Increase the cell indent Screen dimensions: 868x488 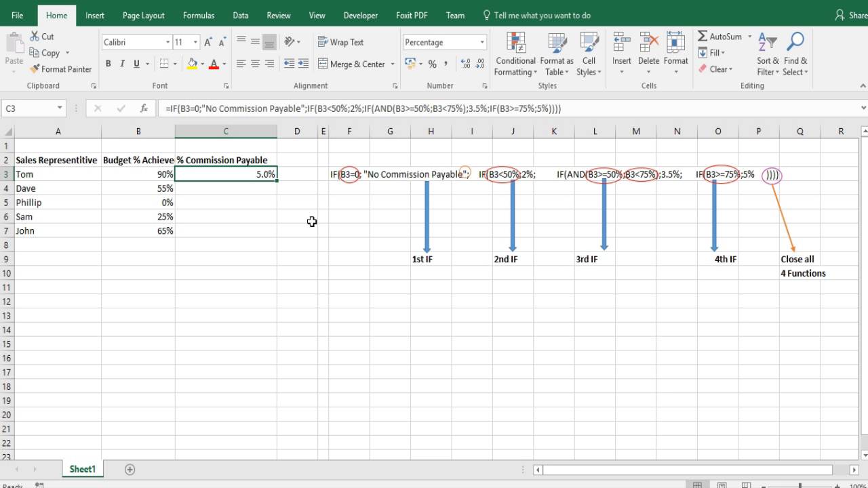303,64
